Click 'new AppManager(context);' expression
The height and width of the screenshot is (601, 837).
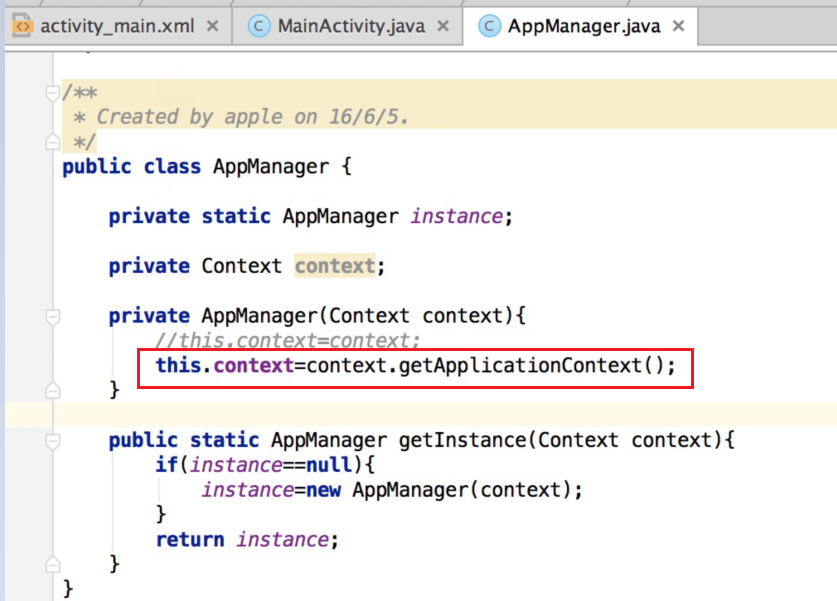coord(444,490)
